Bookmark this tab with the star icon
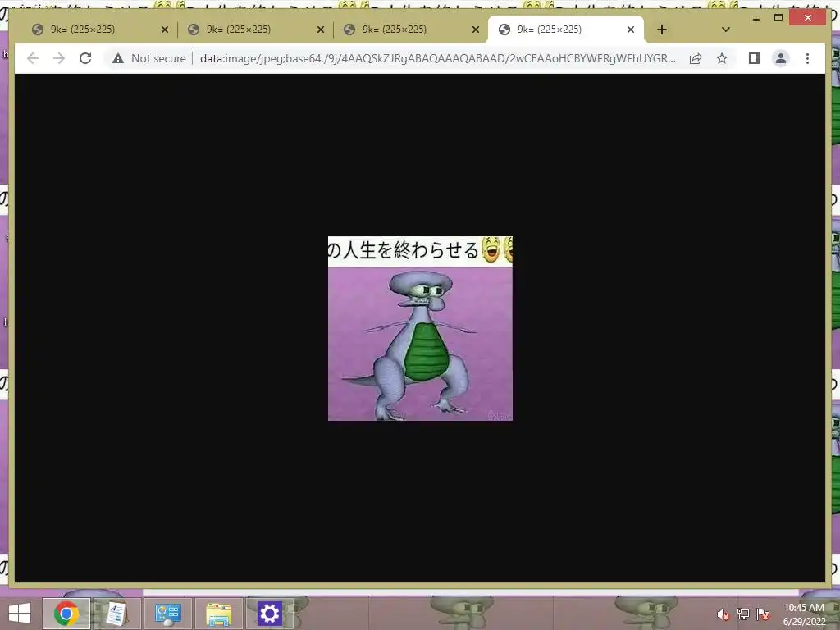Viewport: 840px width, 630px height. [x=722, y=58]
